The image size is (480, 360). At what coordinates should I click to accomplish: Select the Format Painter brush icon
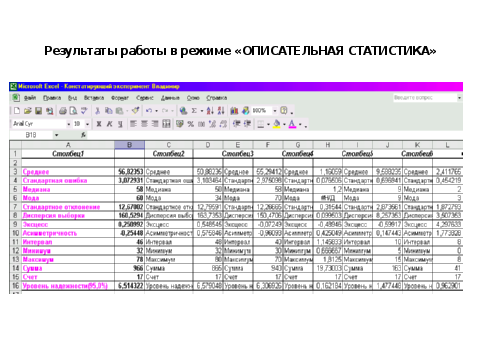[135, 111]
